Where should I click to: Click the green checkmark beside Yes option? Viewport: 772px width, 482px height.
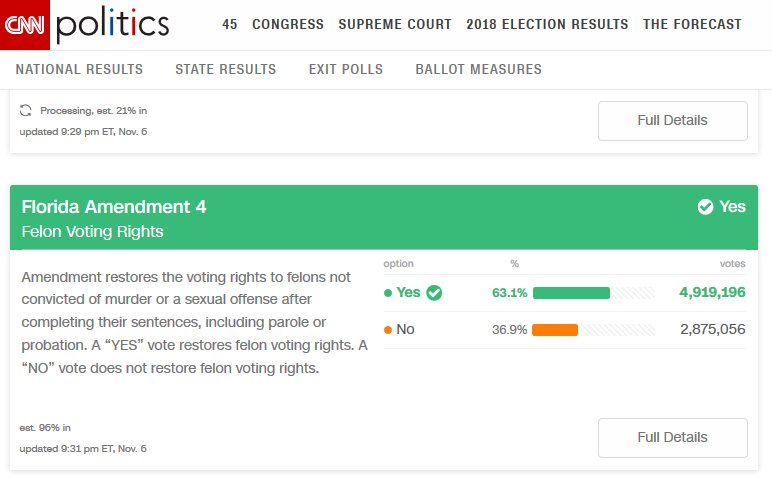point(434,292)
